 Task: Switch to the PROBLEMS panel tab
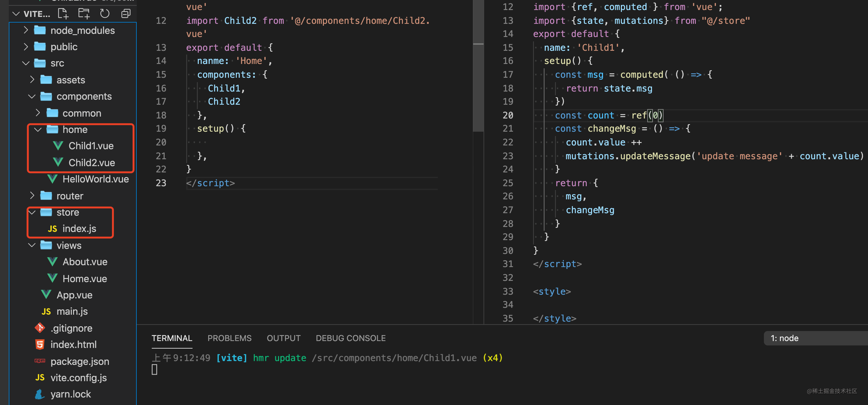tap(229, 338)
